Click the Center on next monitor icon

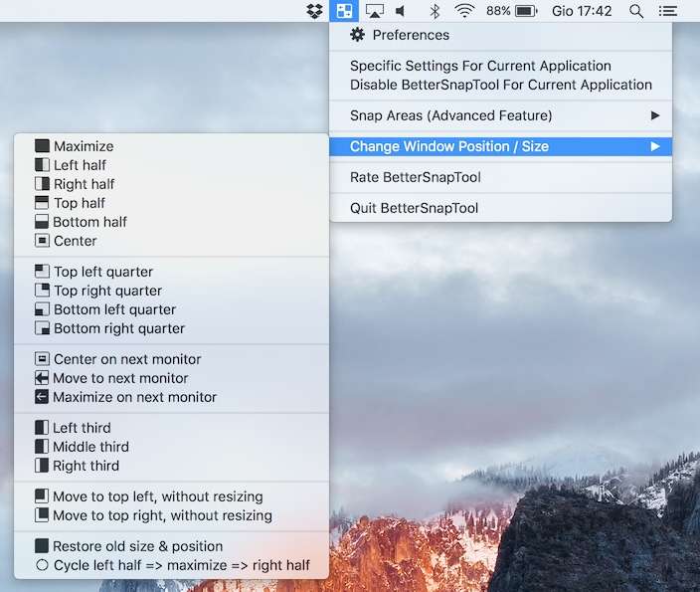[x=42, y=359]
